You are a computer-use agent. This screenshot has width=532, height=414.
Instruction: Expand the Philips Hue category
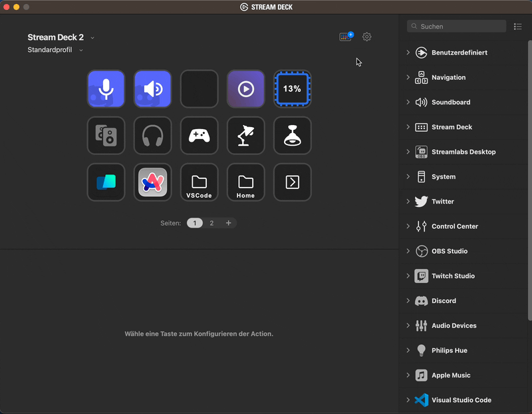tap(408, 350)
